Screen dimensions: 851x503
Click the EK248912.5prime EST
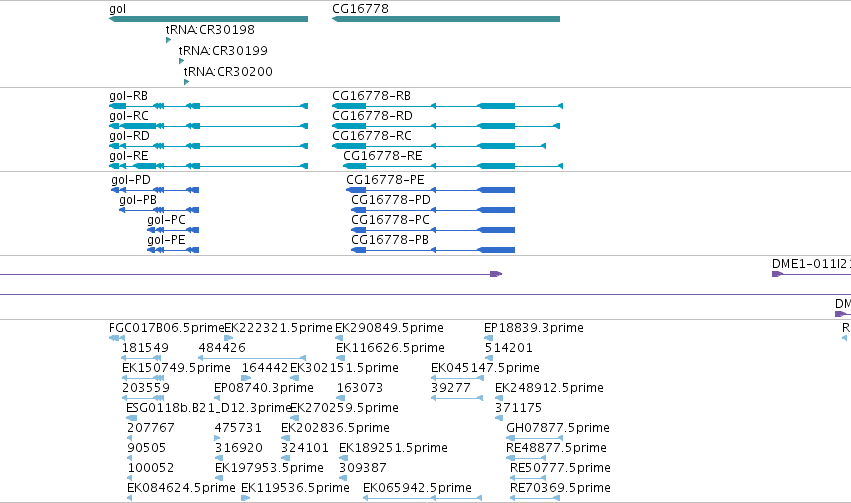tap(549, 388)
